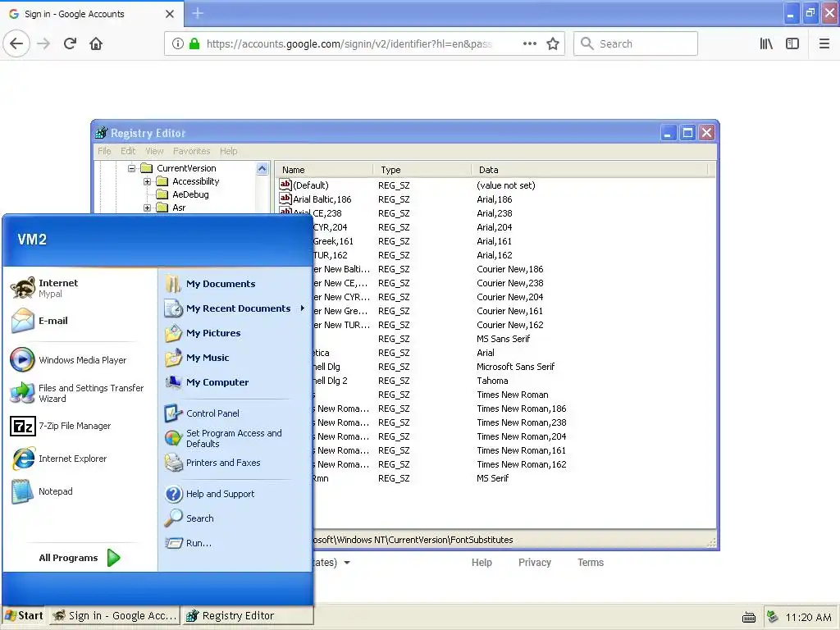
Task: Open the Terms link
Action: pyautogui.click(x=591, y=563)
